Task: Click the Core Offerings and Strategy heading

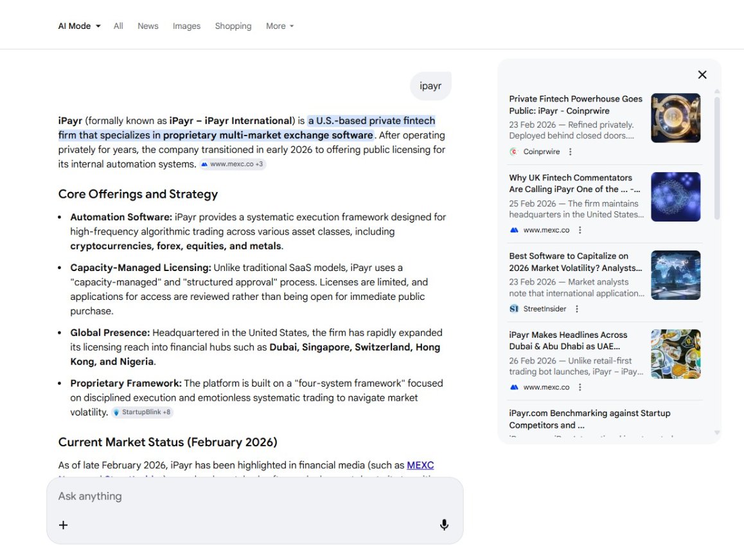Action: coord(138,194)
